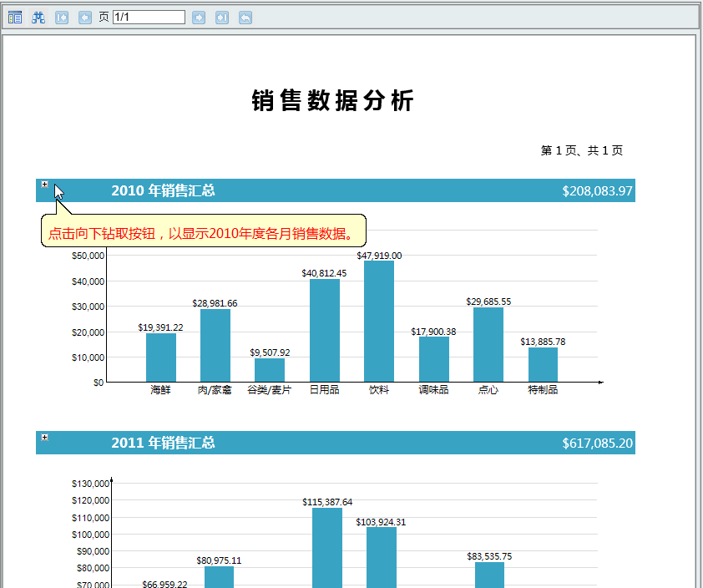Select the $617,085.20 total value
The height and width of the screenshot is (588, 703).
597,444
